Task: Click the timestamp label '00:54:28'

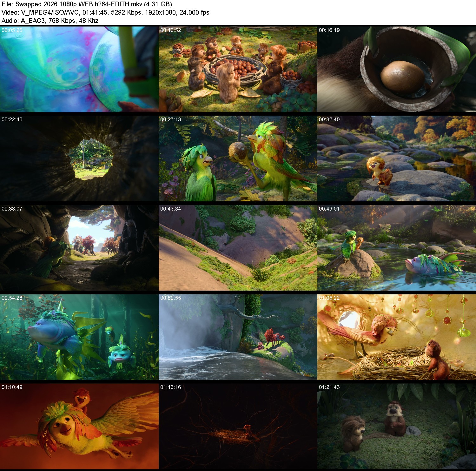Action: pyautogui.click(x=12, y=298)
